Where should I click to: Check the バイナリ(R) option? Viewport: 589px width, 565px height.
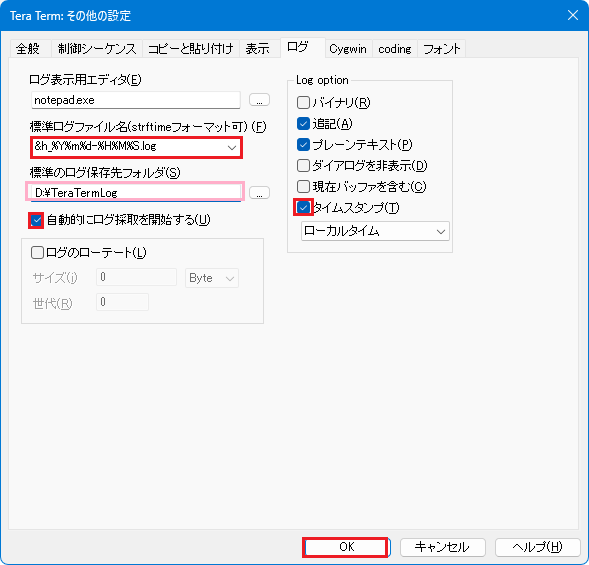[x=303, y=103]
